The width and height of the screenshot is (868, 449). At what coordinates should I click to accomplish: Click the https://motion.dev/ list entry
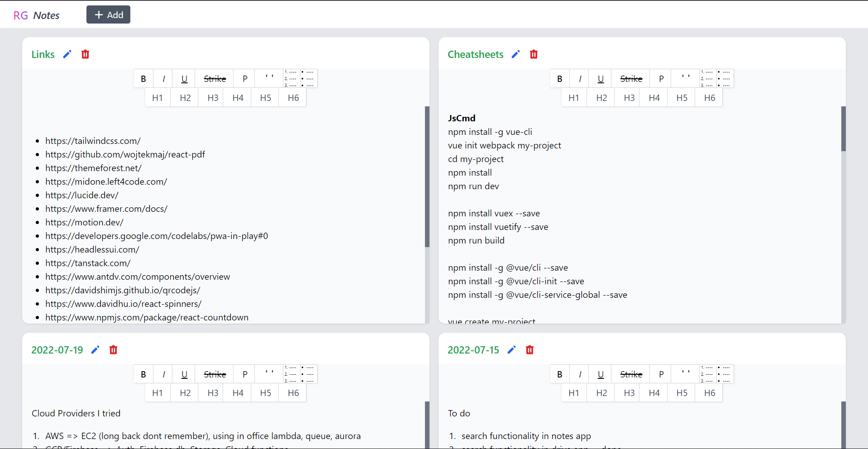84,222
